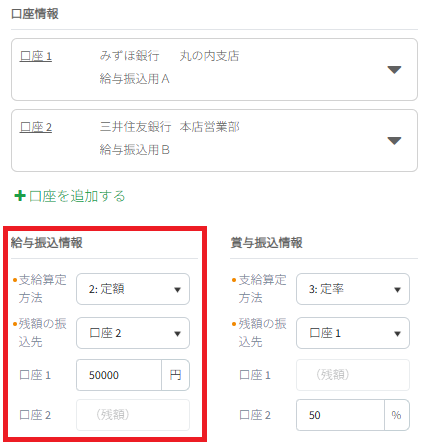Screen dimensions: 444x445
Task: Open the 給与 支給算定方法 dropdown showing 2: 定額
Action: [133, 289]
